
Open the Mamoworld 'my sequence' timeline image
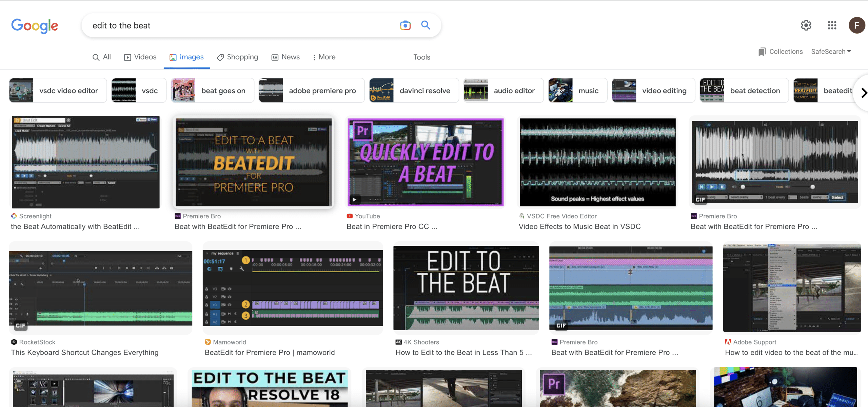(293, 288)
